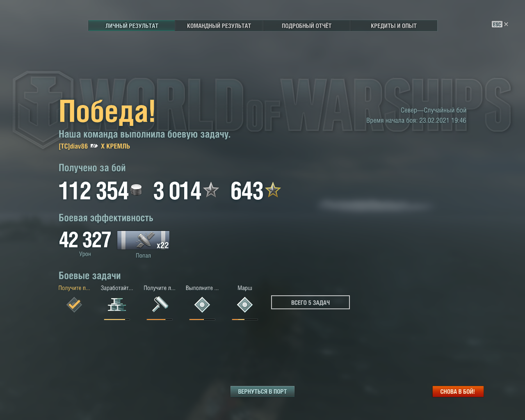The image size is (525, 420).
Task: Open the 'Марш' mission icon
Action: click(x=245, y=305)
